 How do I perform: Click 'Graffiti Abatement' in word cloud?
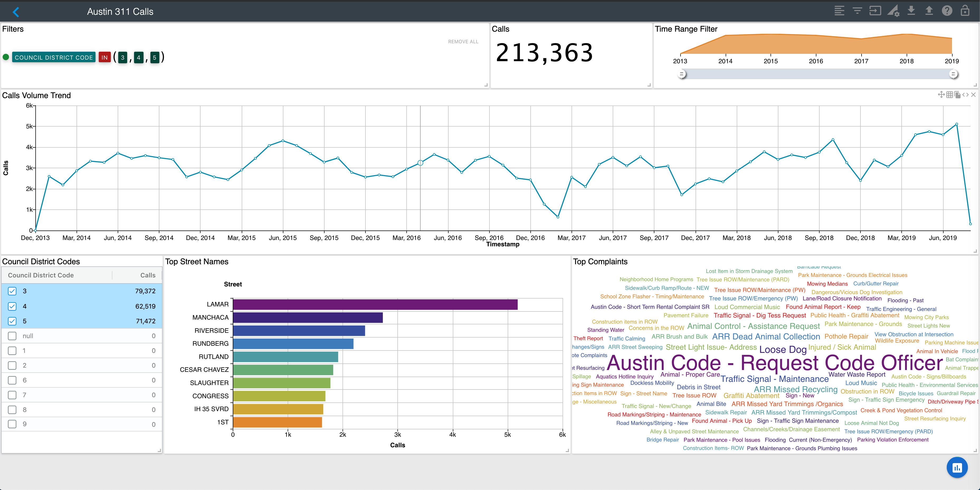click(751, 396)
